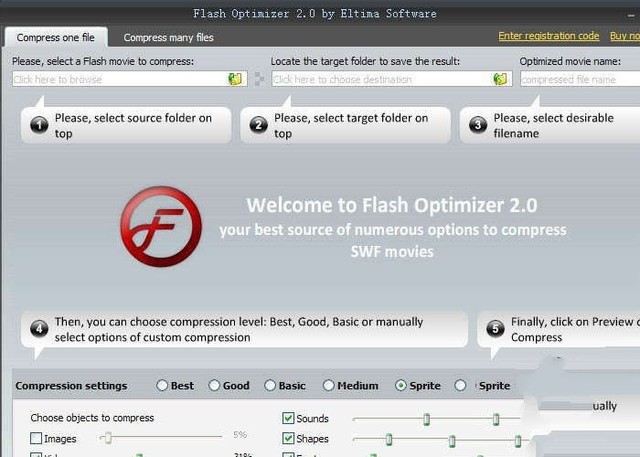Open the Enter registration code link

tap(548, 36)
